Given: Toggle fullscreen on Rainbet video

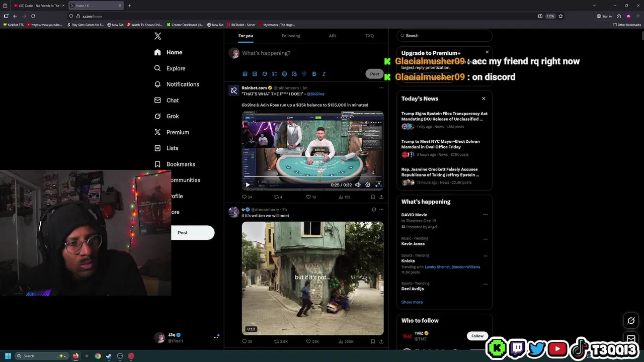Looking at the screenshot, I should [378, 185].
